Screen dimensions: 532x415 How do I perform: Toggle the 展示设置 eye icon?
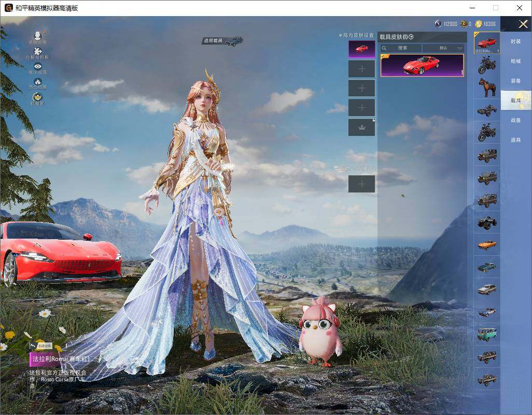click(x=38, y=66)
